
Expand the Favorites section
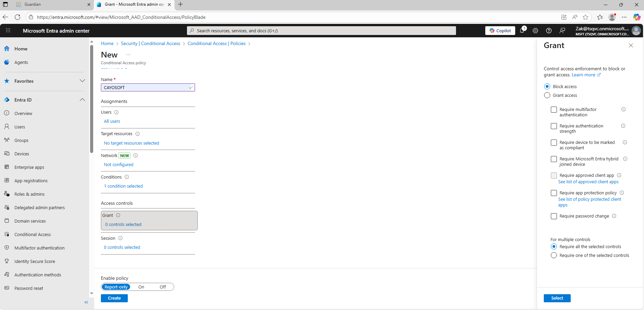click(x=82, y=81)
